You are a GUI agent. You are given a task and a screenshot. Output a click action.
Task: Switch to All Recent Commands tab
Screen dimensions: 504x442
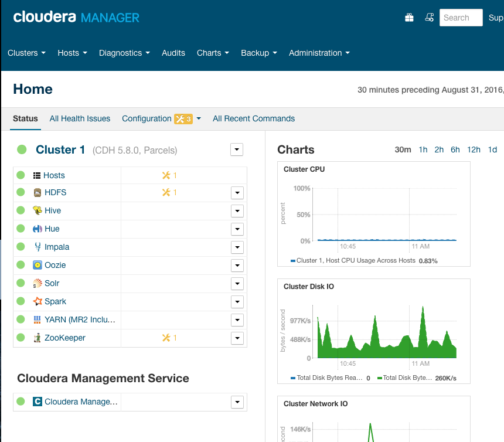254,118
